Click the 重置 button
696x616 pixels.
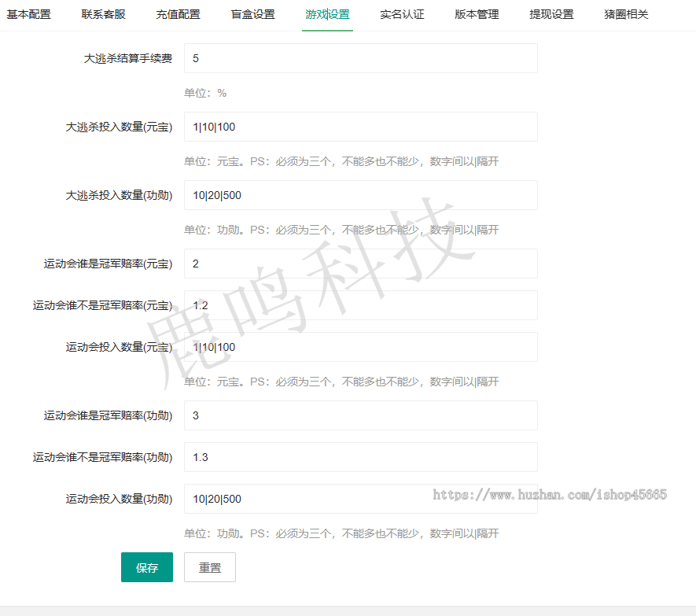pyautogui.click(x=210, y=567)
